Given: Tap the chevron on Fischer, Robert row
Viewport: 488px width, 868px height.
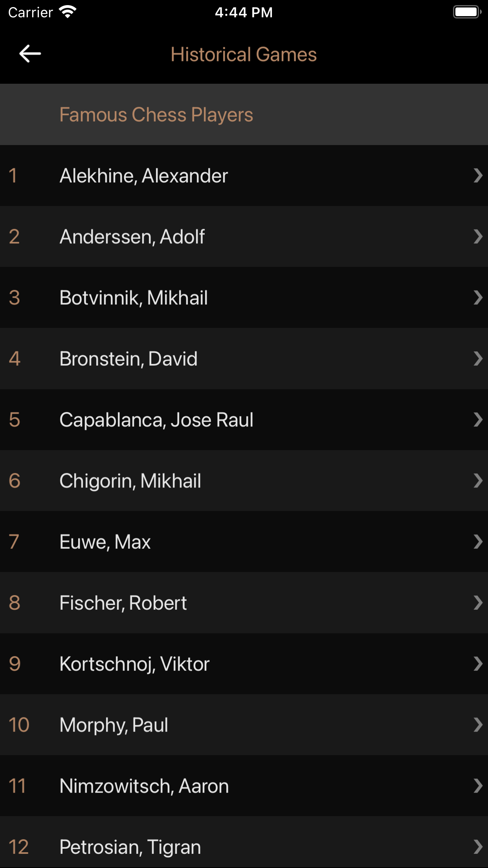Looking at the screenshot, I should [x=478, y=603].
